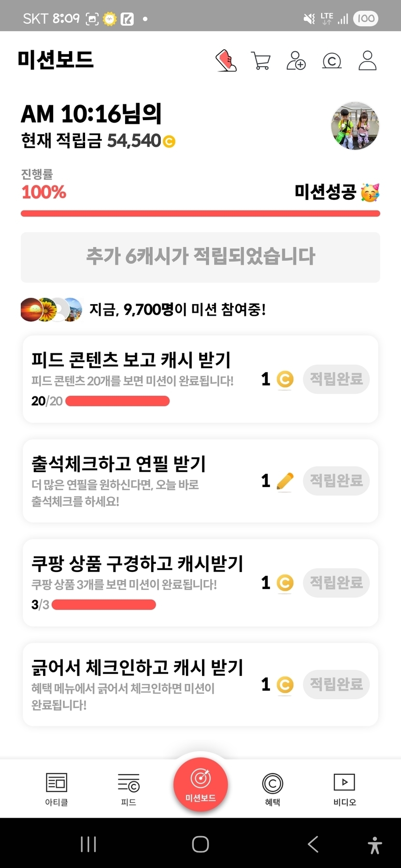This screenshot has width=401, height=868.
Task: Switch to the 아티클 tab
Action: pos(57,789)
